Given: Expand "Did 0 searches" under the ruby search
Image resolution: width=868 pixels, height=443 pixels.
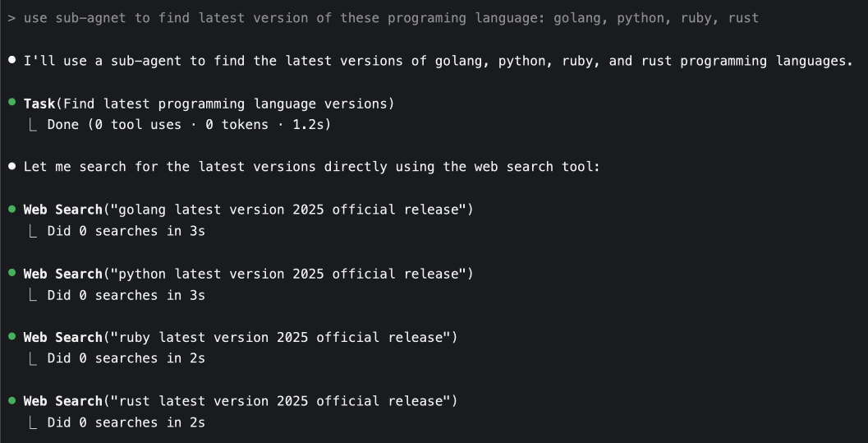Looking at the screenshot, I should pos(126,358).
